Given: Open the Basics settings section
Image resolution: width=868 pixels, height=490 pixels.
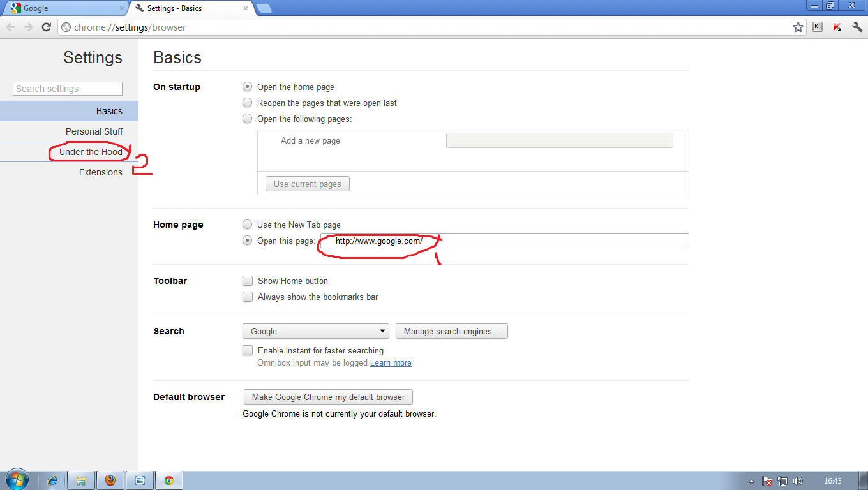Looking at the screenshot, I should (69, 111).
